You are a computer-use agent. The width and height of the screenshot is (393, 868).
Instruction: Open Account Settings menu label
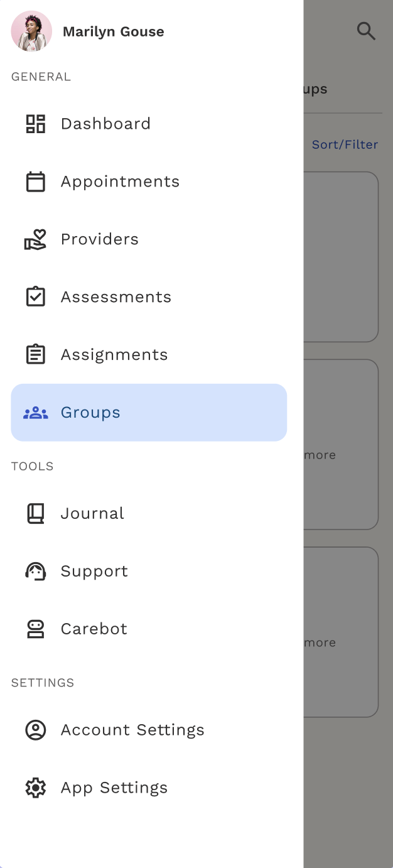point(132,730)
